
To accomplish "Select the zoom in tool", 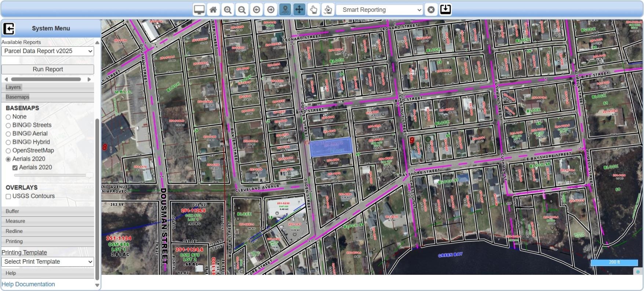I will pos(228,10).
